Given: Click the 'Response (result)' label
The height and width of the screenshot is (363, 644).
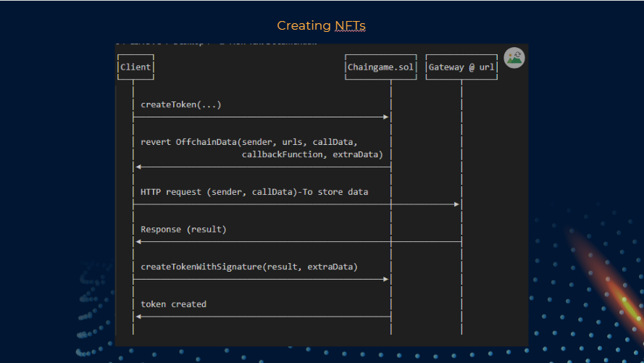Looking at the screenshot, I should (183, 230).
